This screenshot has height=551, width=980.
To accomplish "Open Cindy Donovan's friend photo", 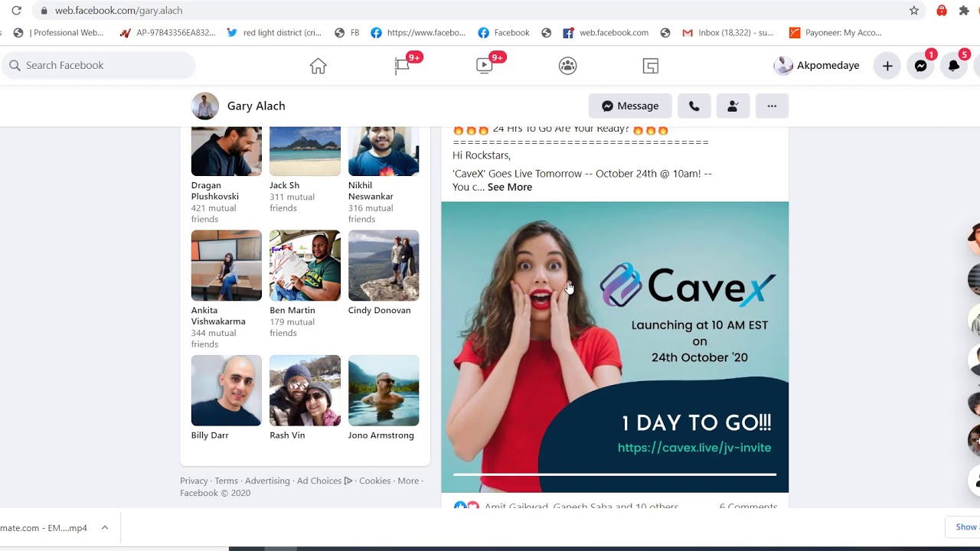I will [x=384, y=266].
